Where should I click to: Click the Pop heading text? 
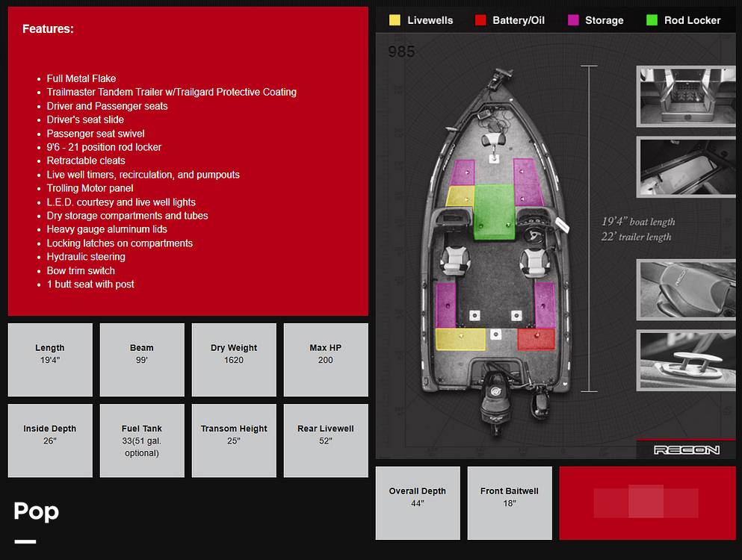point(37,511)
